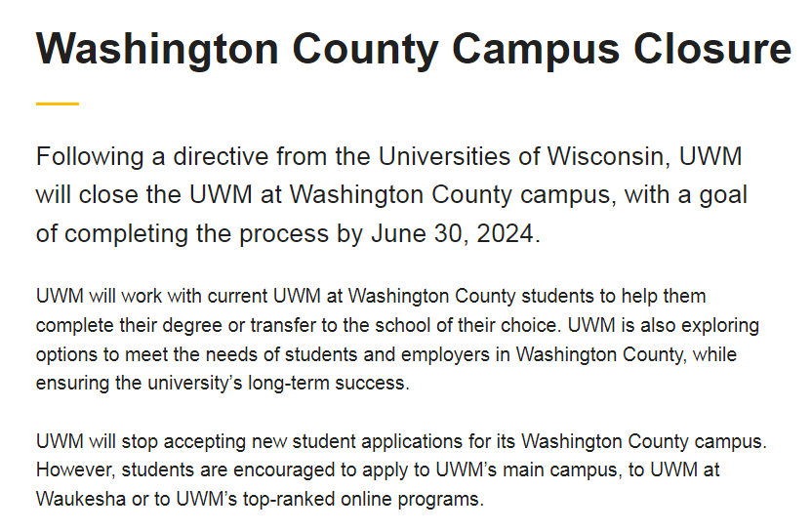Click 'complete their degree or transfer' text
812x531 pixels.
click(176, 325)
